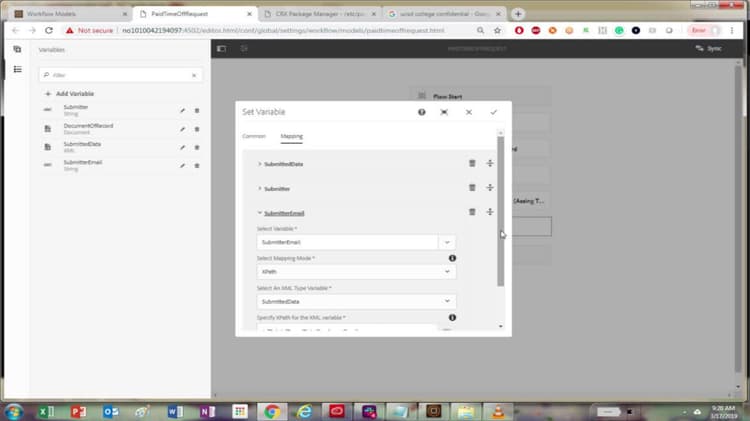The height and width of the screenshot is (421, 750).
Task: Clear the variables filter
Action: [x=194, y=75]
